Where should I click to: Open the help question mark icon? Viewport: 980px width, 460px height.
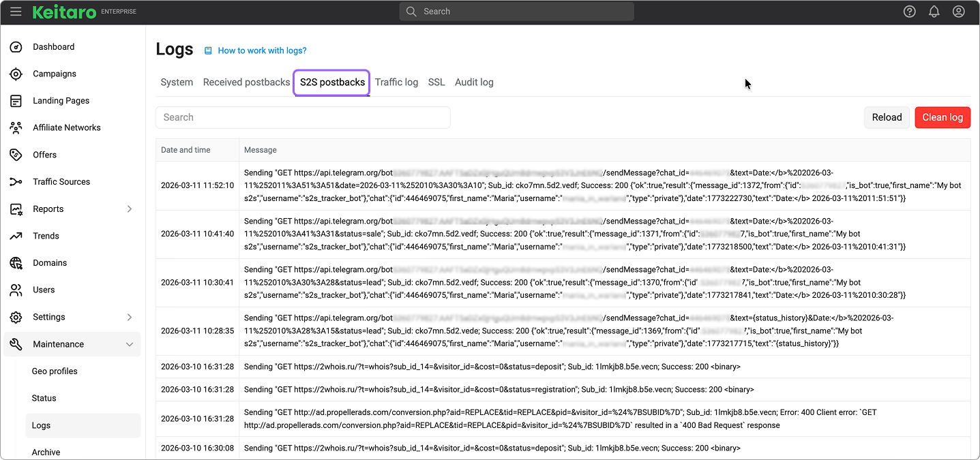point(909,12)
